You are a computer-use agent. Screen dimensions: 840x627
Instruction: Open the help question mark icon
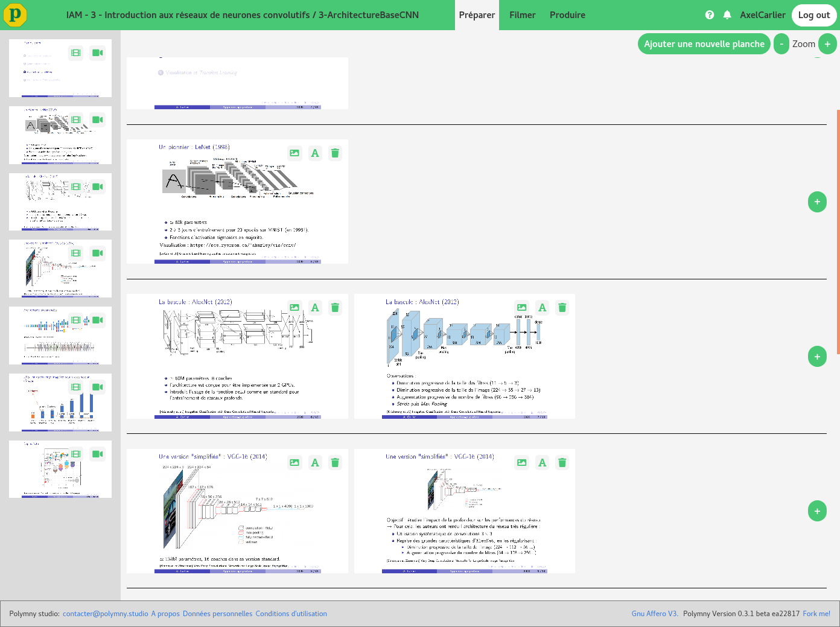tap(710, 15)
